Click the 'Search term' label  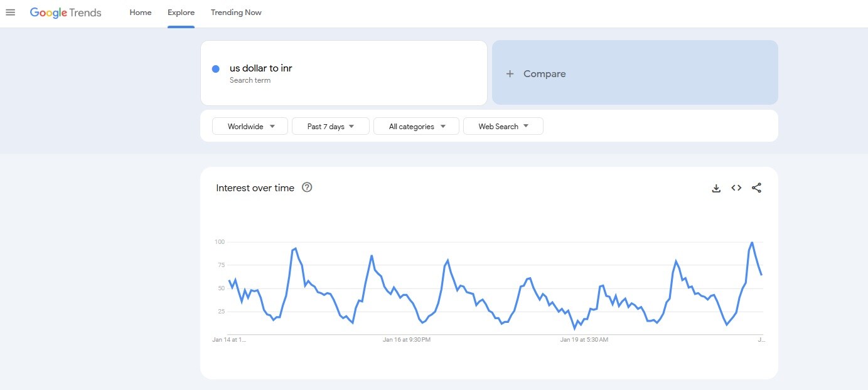pos(250,80)
